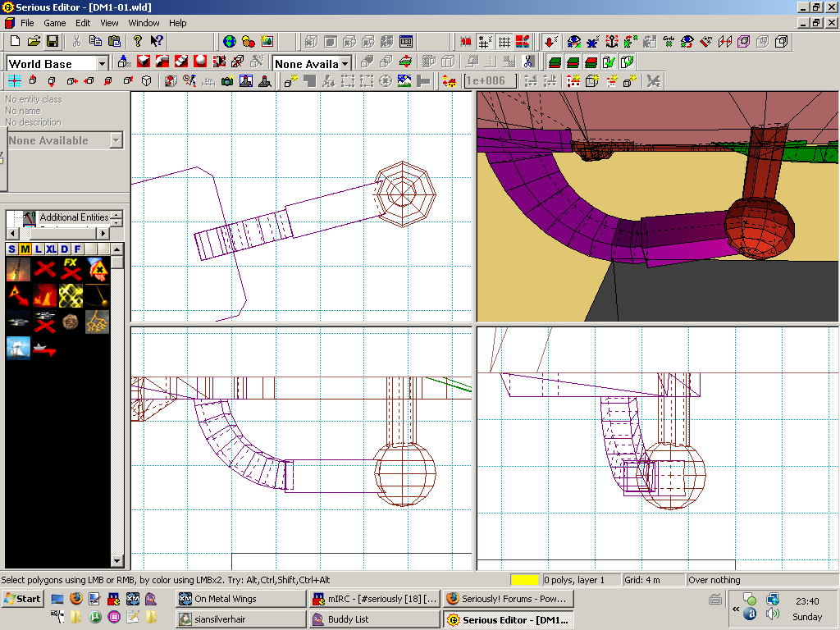Click the Windows Start button
This screenshot has width=840, height=630.
pos(22,599)
